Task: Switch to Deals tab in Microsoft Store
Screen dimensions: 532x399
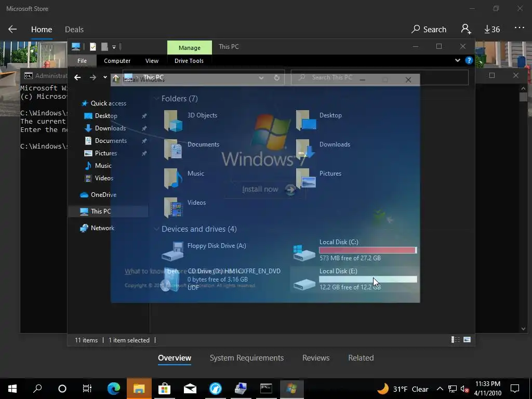Action: [x=74, y=30]
